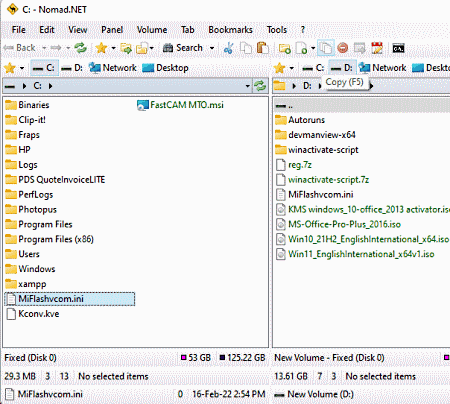Open the new file dropdown arrow
The width and height of the screenshot is (450, 404).
coord(313,48)
